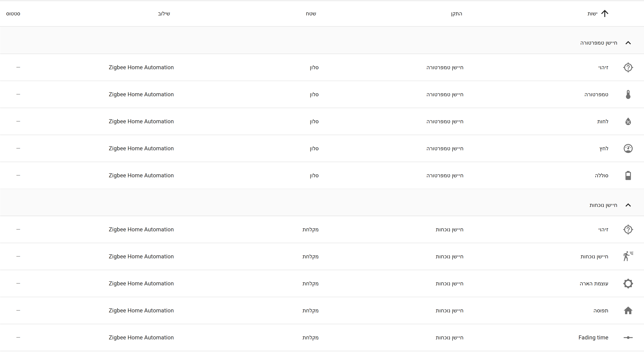The image size is (644, 352).
Task: Open the Fading time entity row
Action: 322,338
